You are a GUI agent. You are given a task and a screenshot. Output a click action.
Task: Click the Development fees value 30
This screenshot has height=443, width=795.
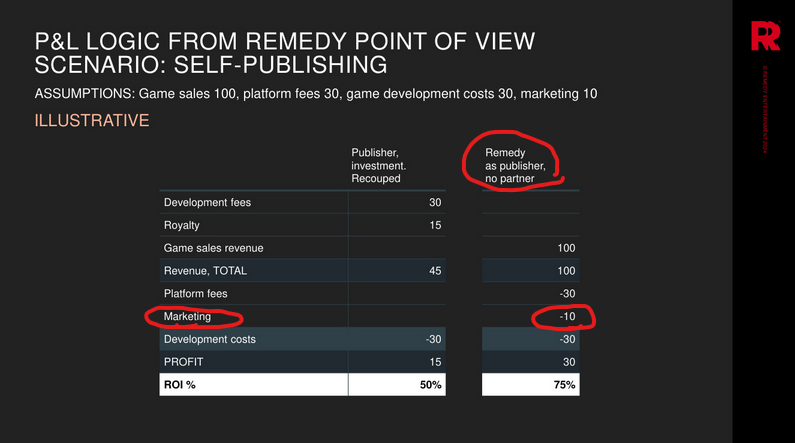tap(435, 202)
